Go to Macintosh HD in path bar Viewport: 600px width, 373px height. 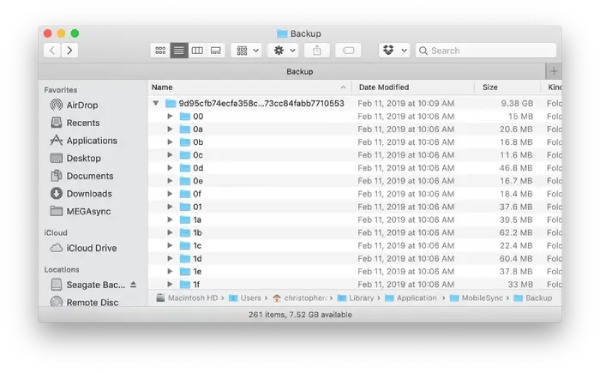coord(188,298)
